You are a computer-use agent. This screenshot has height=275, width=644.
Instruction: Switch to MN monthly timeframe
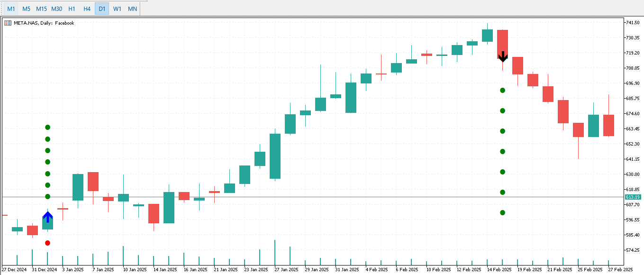(x=132, y=9)
